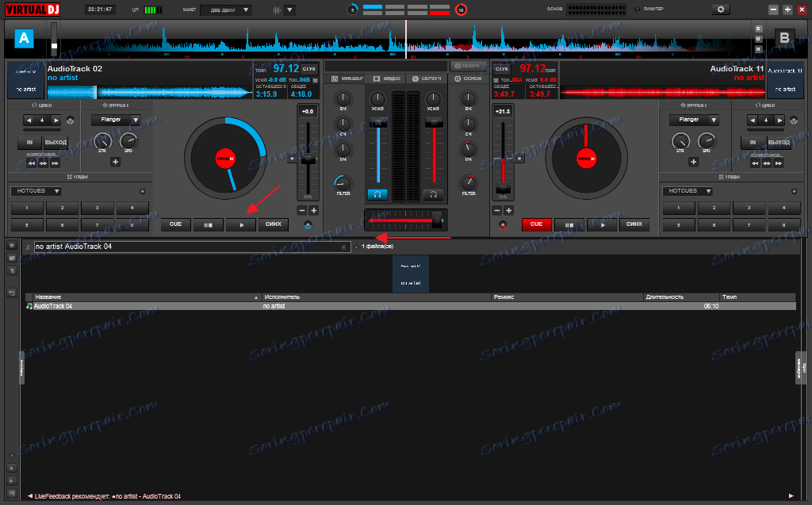This screenshot has height=505, width=812.
Task: Click the red master tempo icon below deck B pitch
Action: 502,225
